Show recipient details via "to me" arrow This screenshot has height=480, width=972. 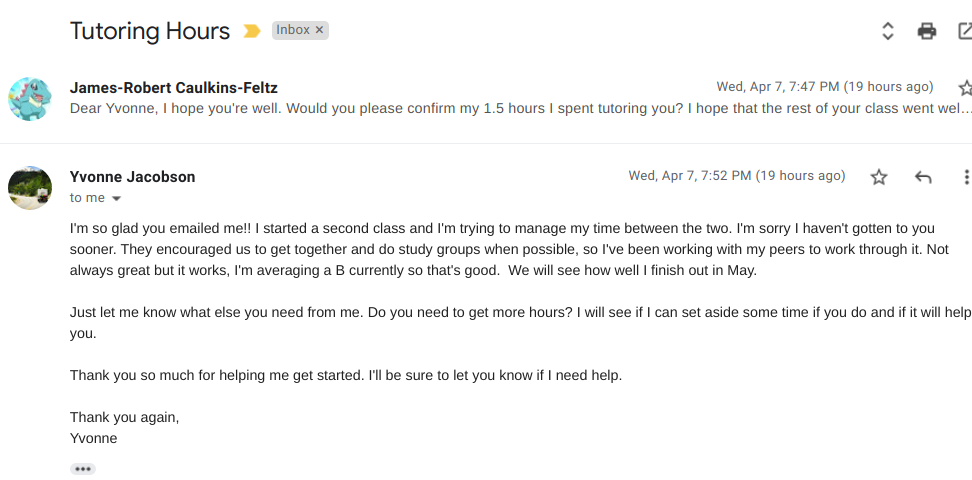116,199
